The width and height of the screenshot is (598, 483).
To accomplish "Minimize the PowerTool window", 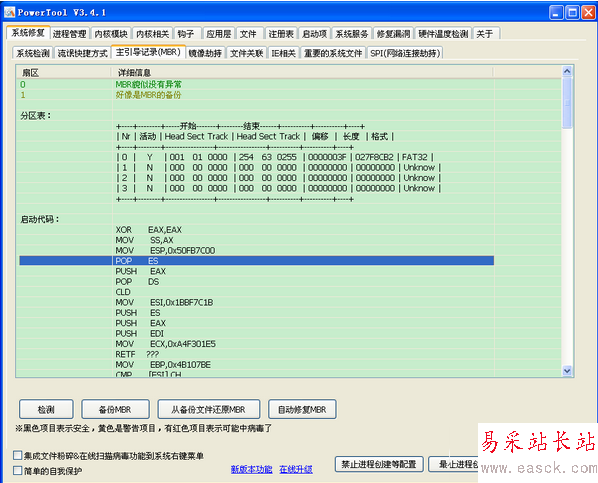I will [556, 13].
